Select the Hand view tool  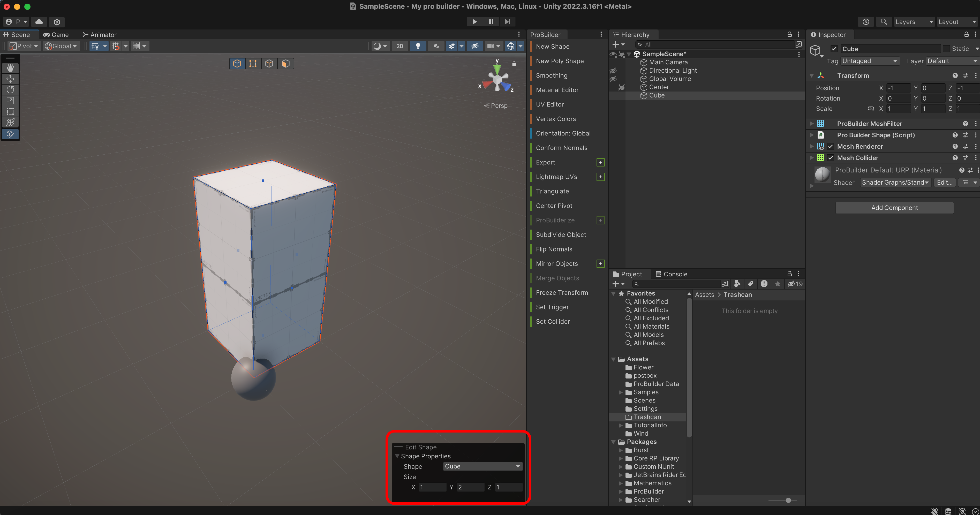click(10, 68)
